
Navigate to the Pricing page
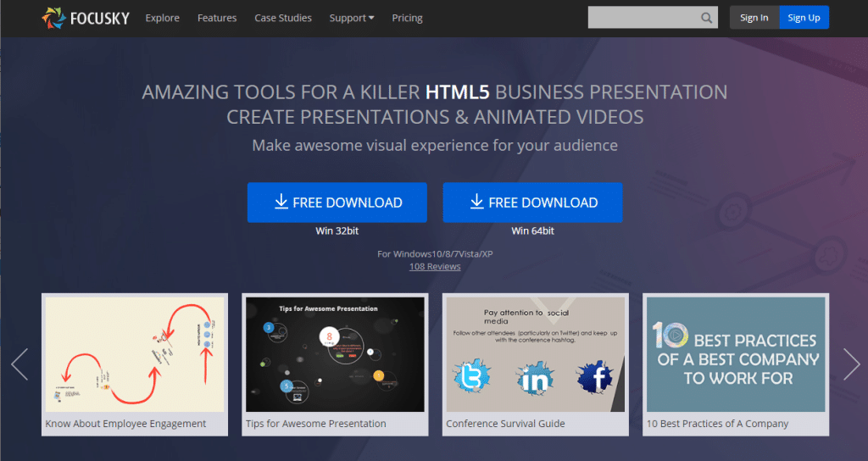tap(407, 18)
